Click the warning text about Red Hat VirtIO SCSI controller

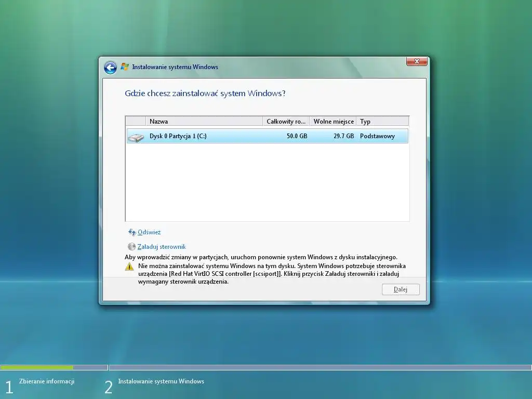coord(272,274)
